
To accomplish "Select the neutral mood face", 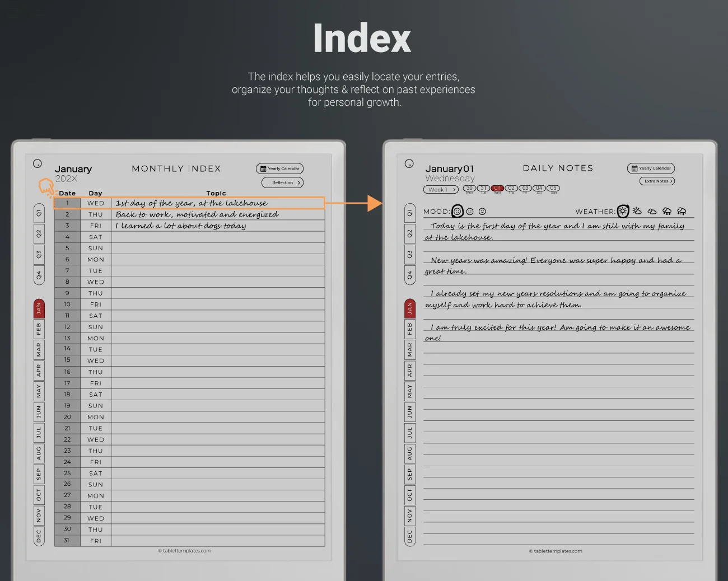I will pyautogui.click(x=470, y=212).
